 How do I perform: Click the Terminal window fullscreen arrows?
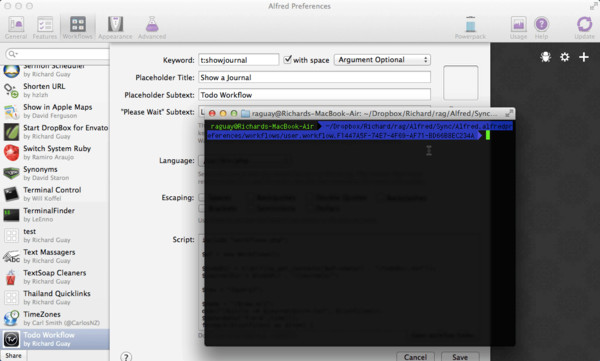509,113
